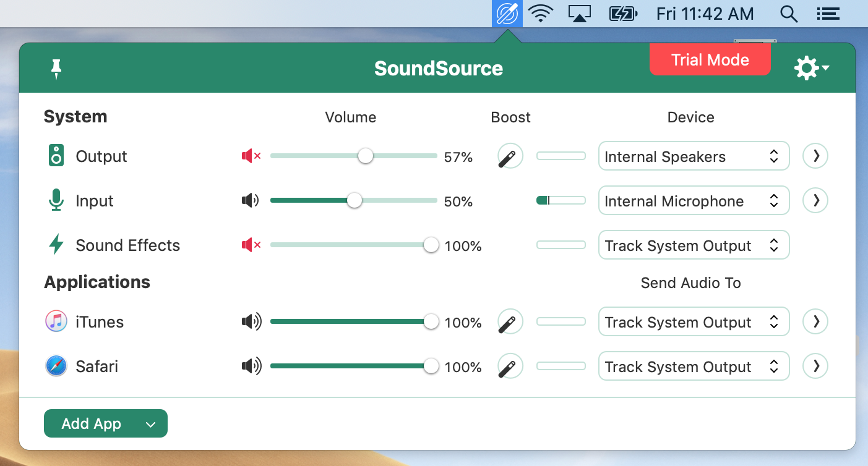Viewport: 868px width, 466px height.
Task: Open the gear settings menu
Action: pyautogui.click(x=811, y=68)
